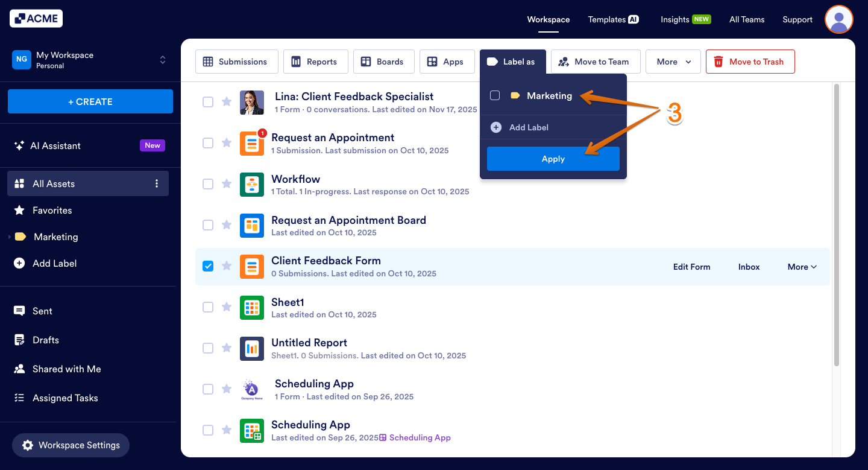The image size is (868, 470).
Task: Select All Assets in the sidebar
Action: (88, 183)
